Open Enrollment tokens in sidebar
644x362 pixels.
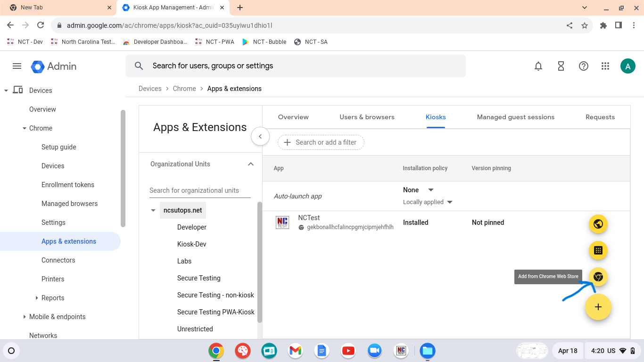68,185
